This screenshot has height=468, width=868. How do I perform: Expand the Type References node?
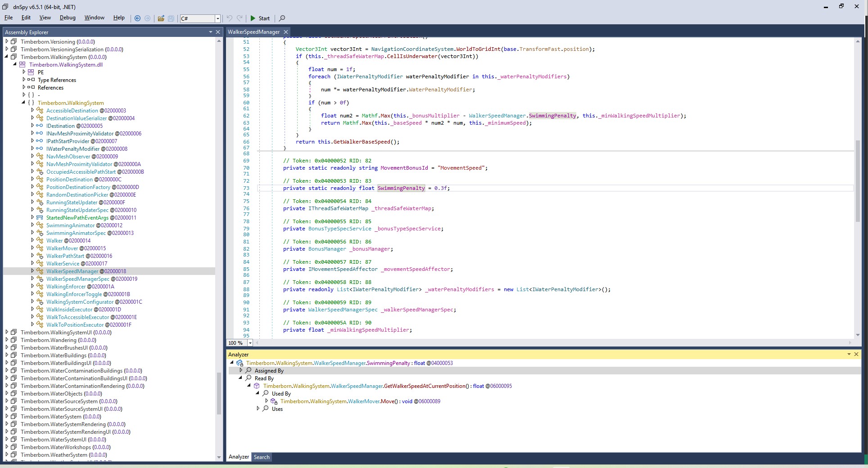(24, 80)
